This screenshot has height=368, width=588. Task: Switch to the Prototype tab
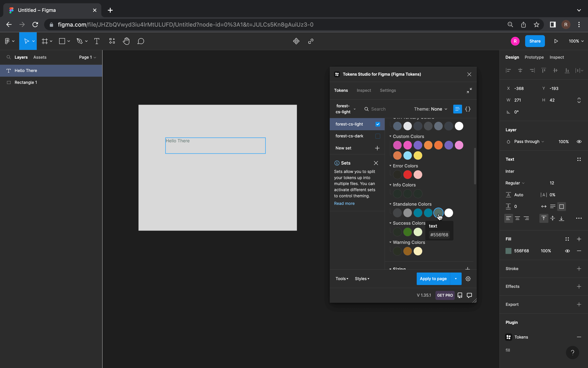[x=534, y=57]
